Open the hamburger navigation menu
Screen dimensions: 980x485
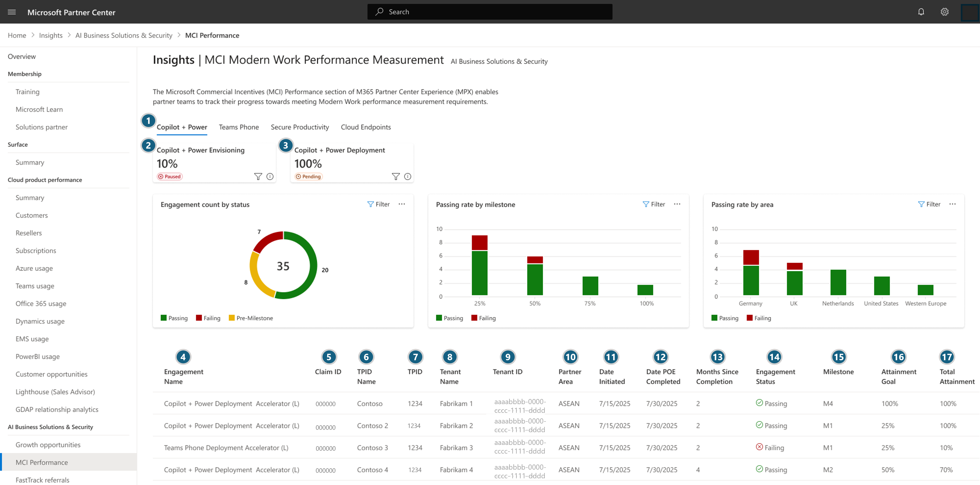pos(12,12)
